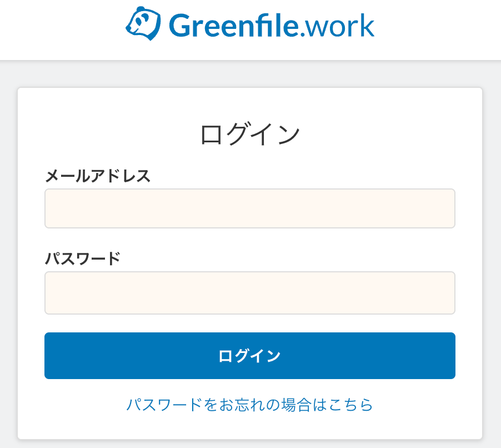Open the homepage via the Greenfile.work logo
501x448 pixels.
click(x=250, y=23)
